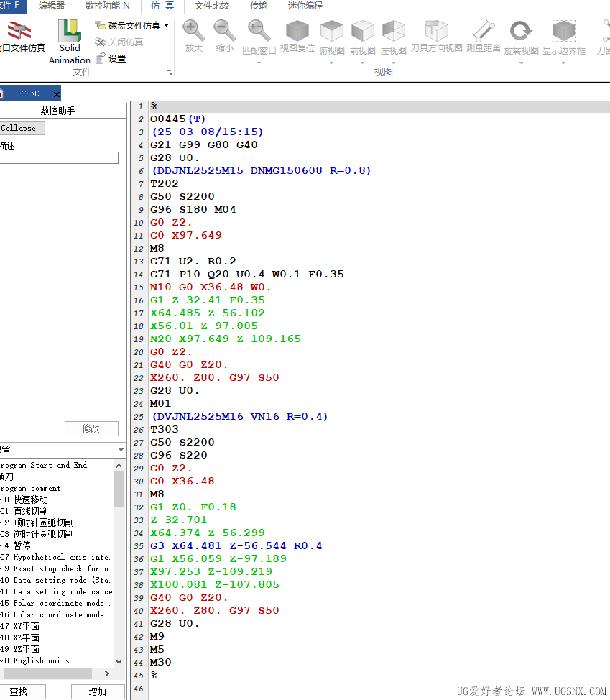Click list scrollbar up arrow

[119, 466]
